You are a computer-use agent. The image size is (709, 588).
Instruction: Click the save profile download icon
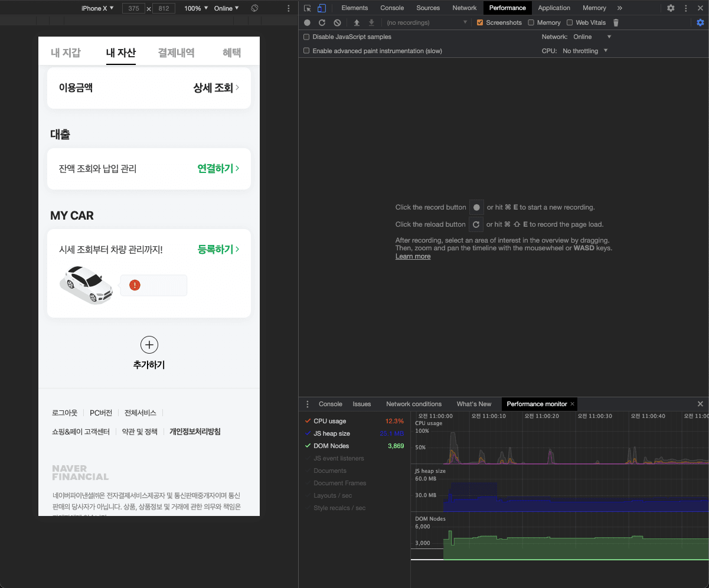371,22
